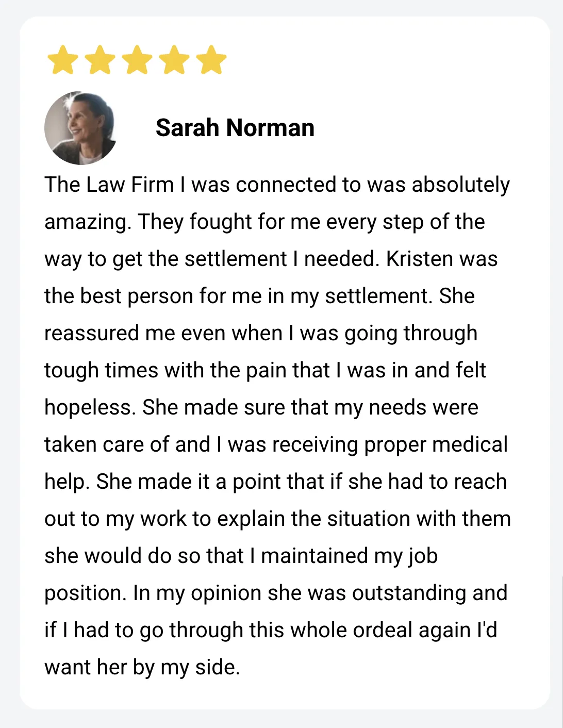Open Sarah Norman's profile photo

point(80,128)
